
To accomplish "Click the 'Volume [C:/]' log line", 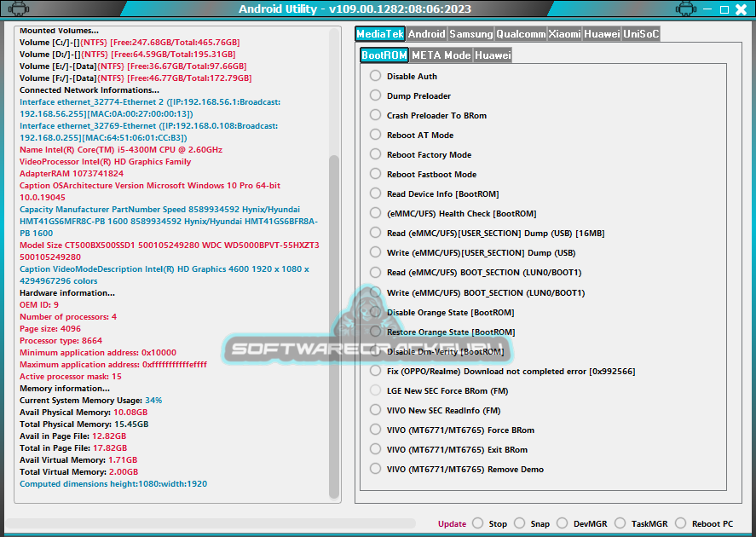I will (130, 43).
